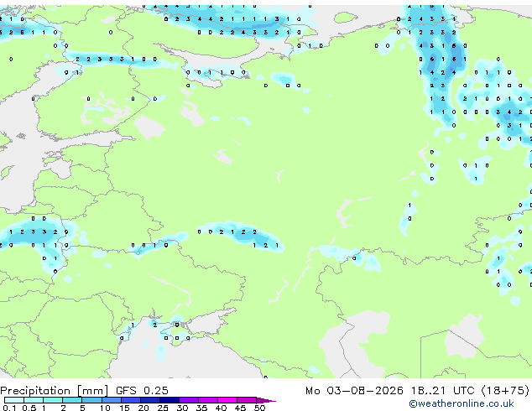
Task: Click the legend scale label "35"
Action: coord(201,408)
